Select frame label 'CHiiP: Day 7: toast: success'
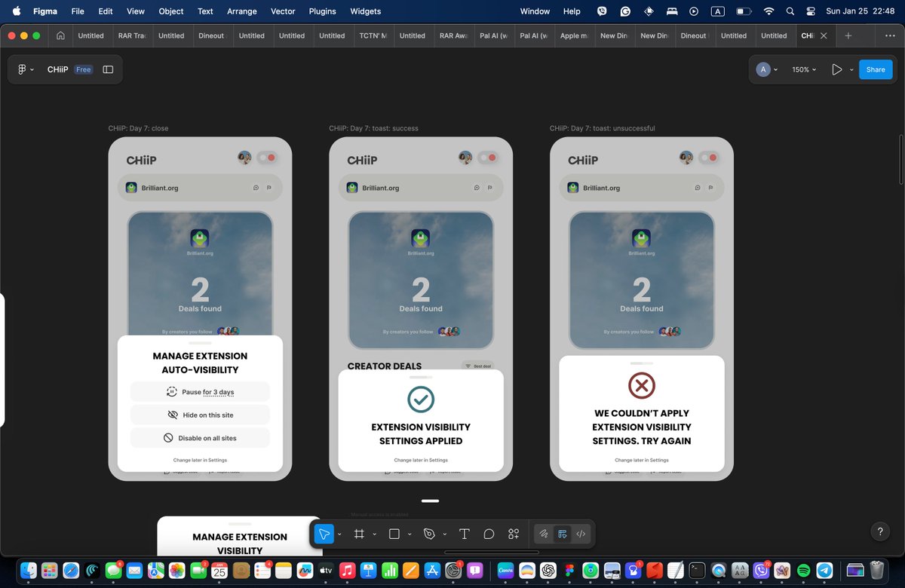905x588 pixels. pos(373,128)
